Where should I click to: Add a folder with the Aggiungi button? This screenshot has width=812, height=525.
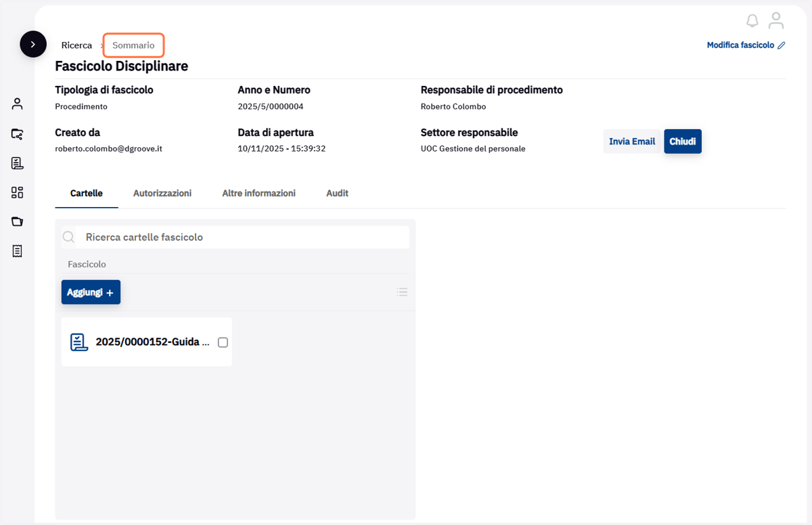91,292
